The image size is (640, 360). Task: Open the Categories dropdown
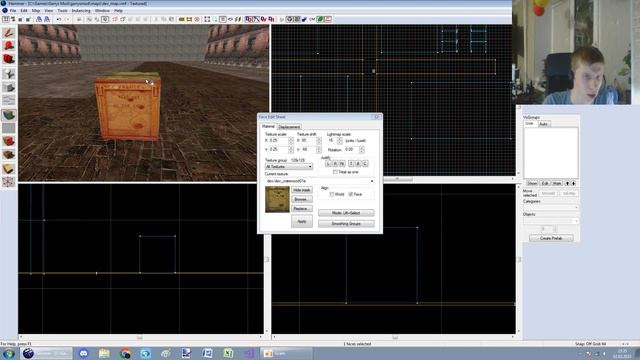(x=551, y=207)
